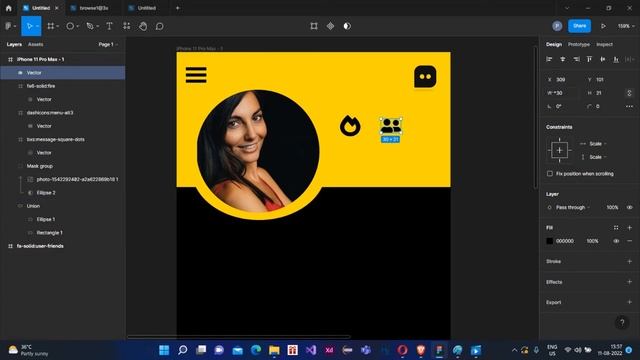Viewport: 640px width, 360px height.
Task: Select Mask group layer
Action: pos(62,166)
